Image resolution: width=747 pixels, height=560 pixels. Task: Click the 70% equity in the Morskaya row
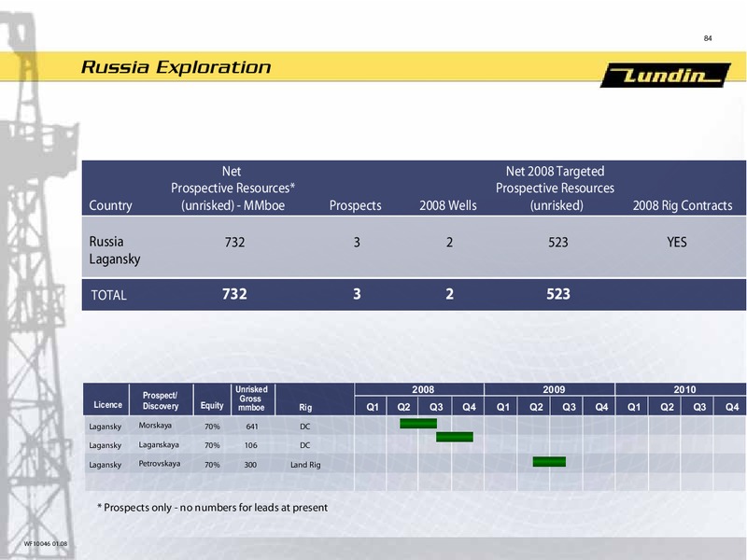click(x=212, y=427)
